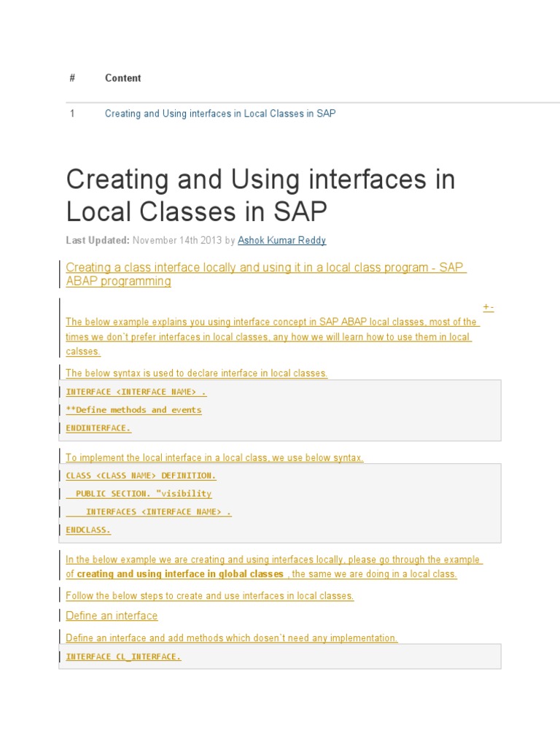Image resolution: width=560 pixels, height=747 pixels.
Task: Click 'The below syntax is used' sentence link
Action: click(196, 373)
